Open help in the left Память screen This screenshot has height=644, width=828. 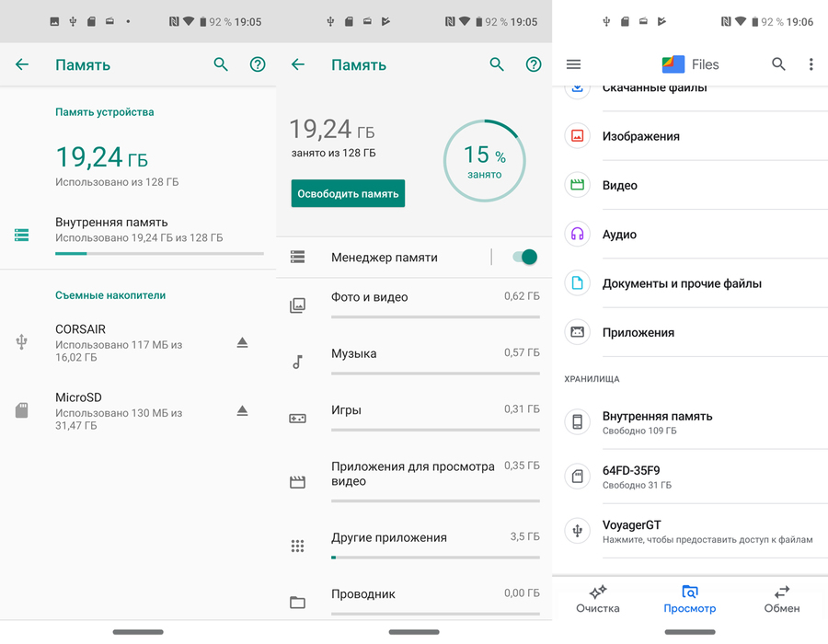(x=258, y=64)
